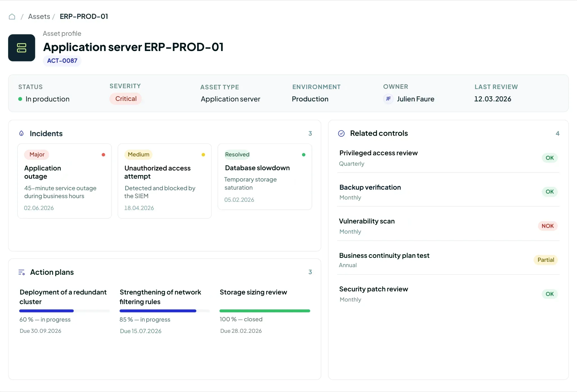The image size is (577, 392).
Task: Click the 85 % progress bar
Action: click(165, 311)
